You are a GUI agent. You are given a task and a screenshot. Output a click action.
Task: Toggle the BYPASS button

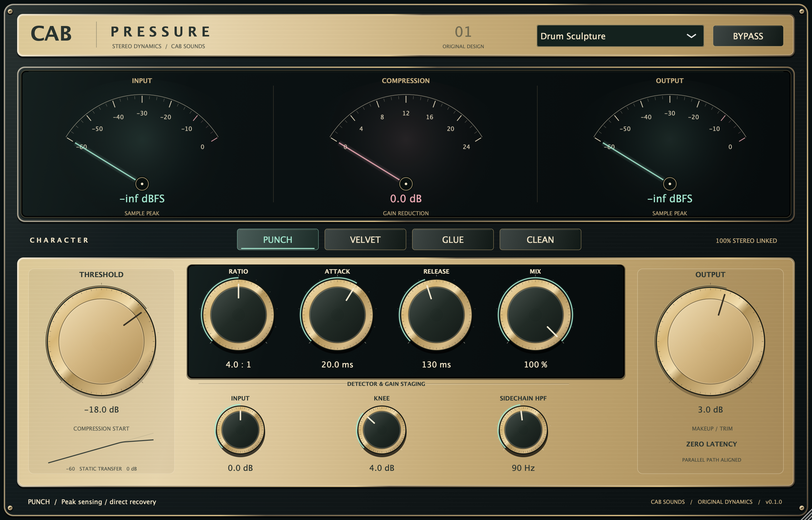pyautogui.click(x=748, y=36)
